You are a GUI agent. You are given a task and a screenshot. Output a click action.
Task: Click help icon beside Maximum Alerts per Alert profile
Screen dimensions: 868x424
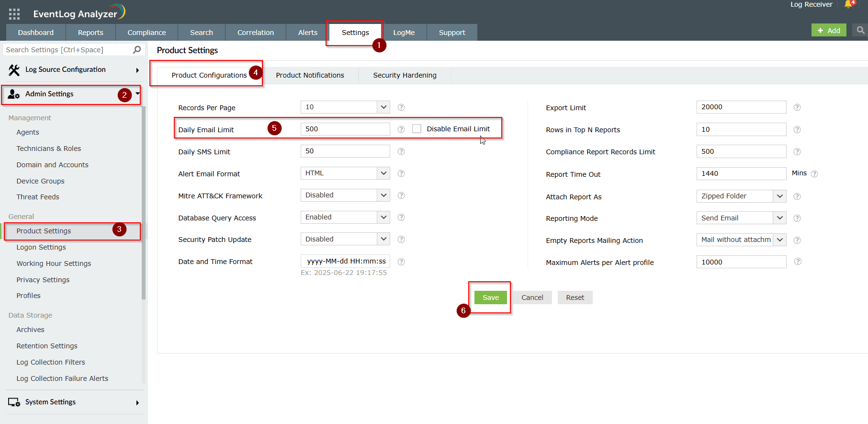pyautogui.click(x=798, y=262)
